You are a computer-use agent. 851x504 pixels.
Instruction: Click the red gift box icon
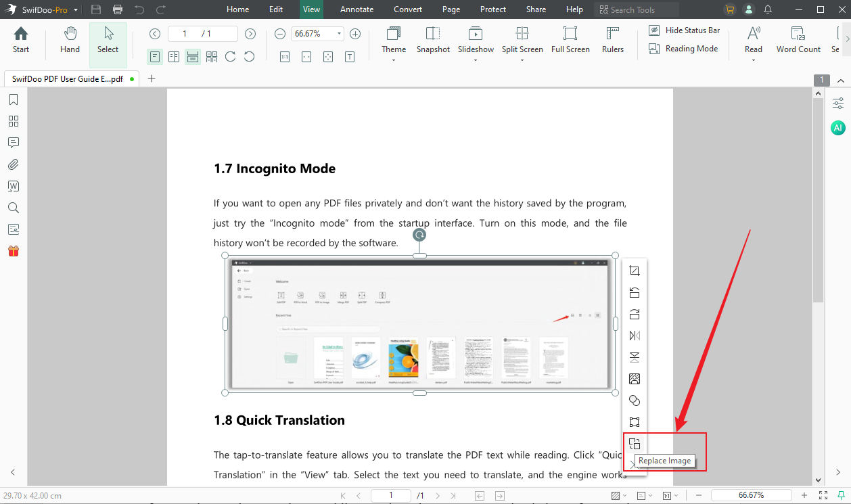coord(14,251)
